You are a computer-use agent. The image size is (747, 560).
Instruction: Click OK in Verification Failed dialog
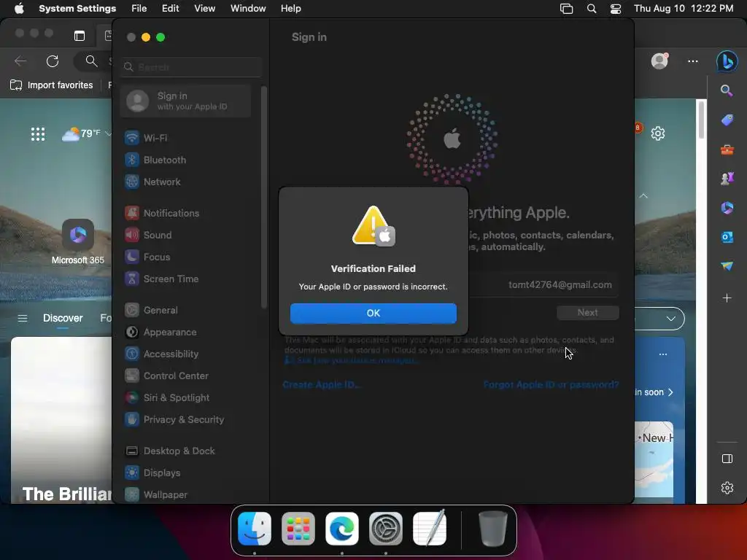pyautogui.click(x=373, y=313)
